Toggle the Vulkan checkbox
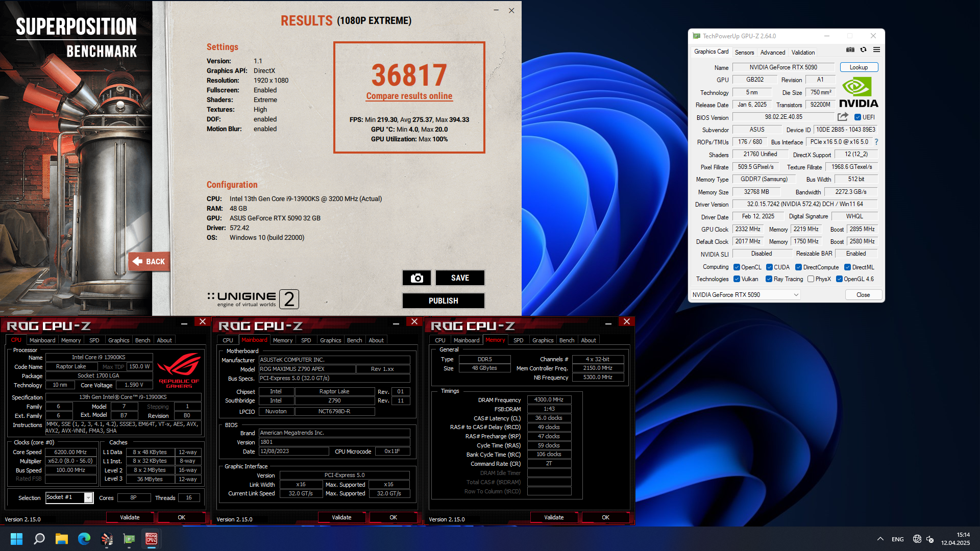 coord(737,279)
